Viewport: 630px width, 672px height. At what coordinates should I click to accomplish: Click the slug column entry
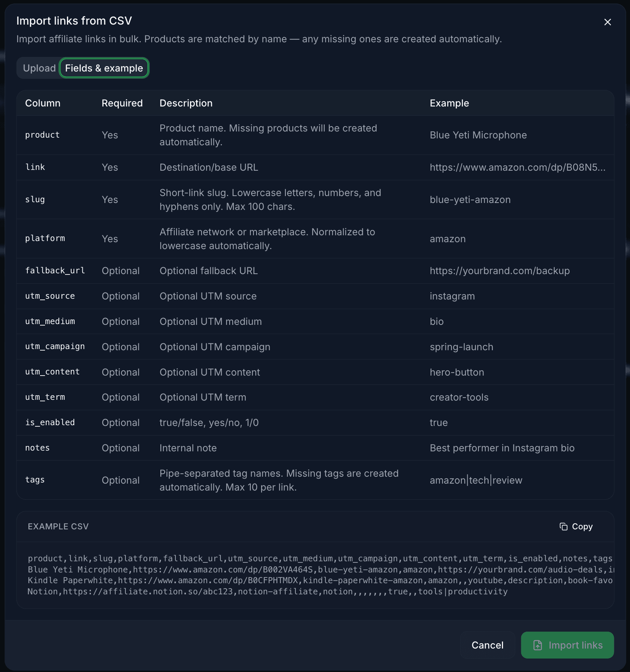tap(35, 200)
